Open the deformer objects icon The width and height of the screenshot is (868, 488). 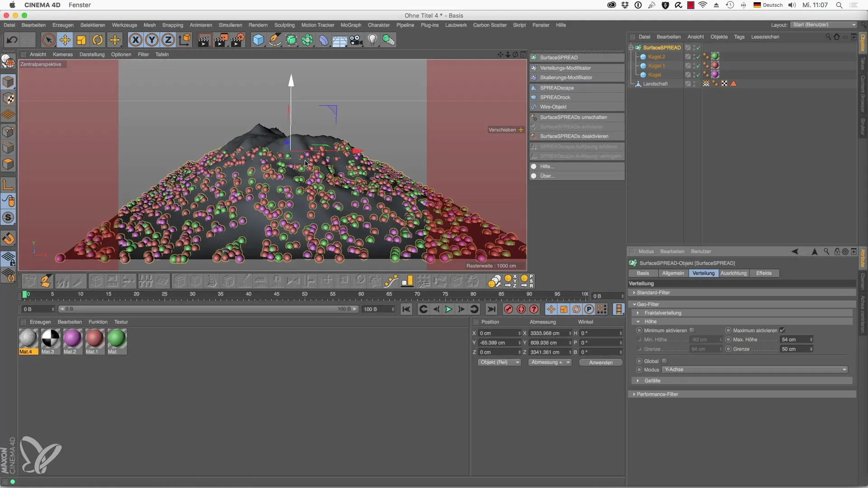pyautogui.click(x=324, y=40)
